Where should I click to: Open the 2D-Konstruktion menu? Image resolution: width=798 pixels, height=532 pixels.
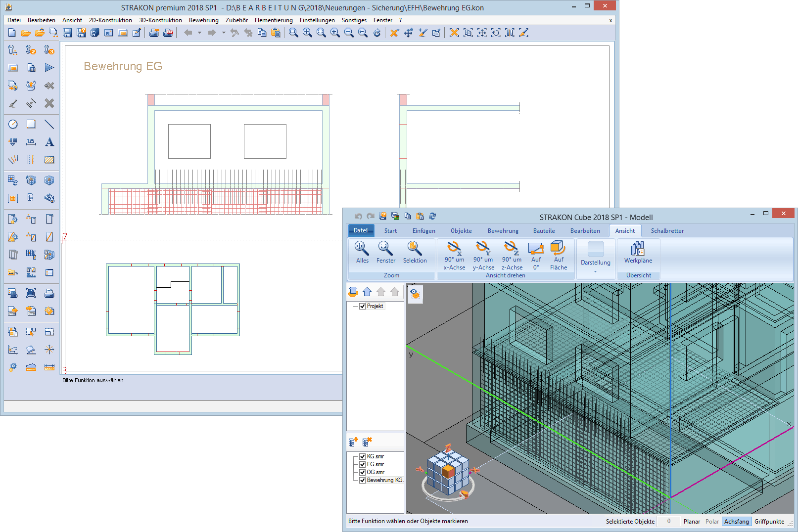pos(110,20)
